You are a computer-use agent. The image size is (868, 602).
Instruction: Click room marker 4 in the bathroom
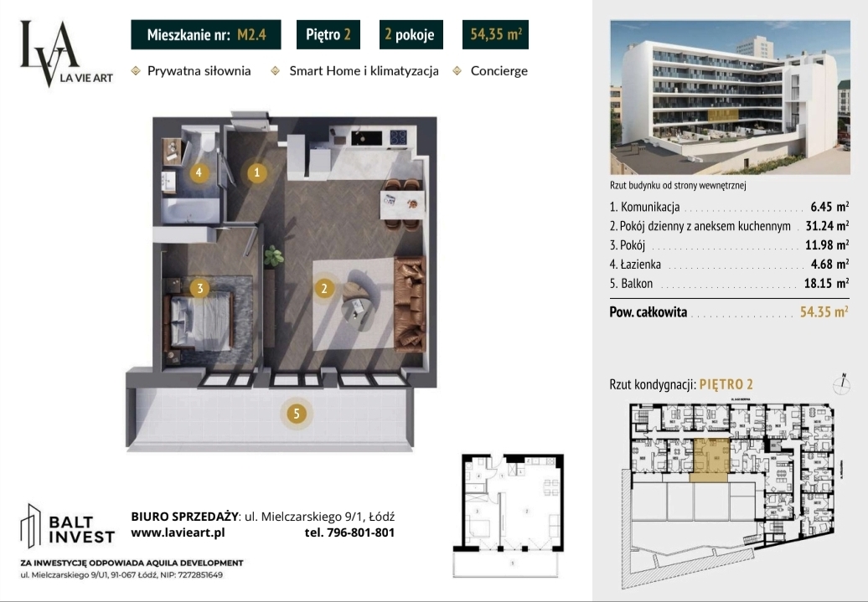(x=199, y=172)
